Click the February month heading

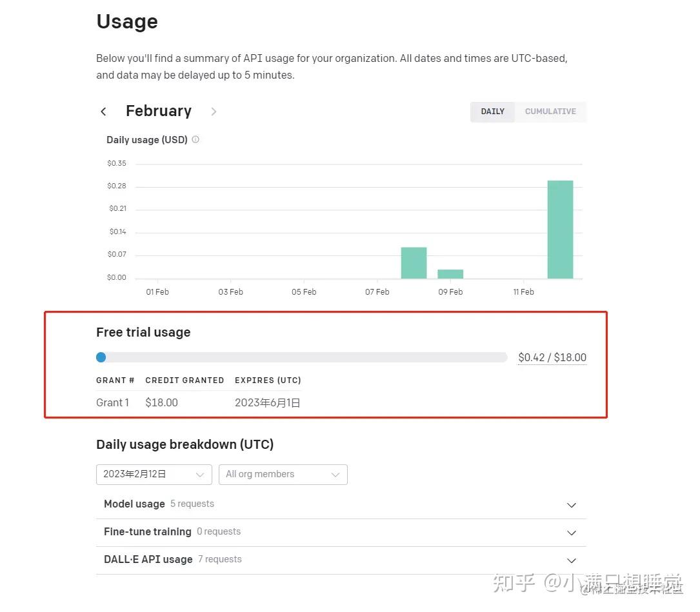click(159, 111)
